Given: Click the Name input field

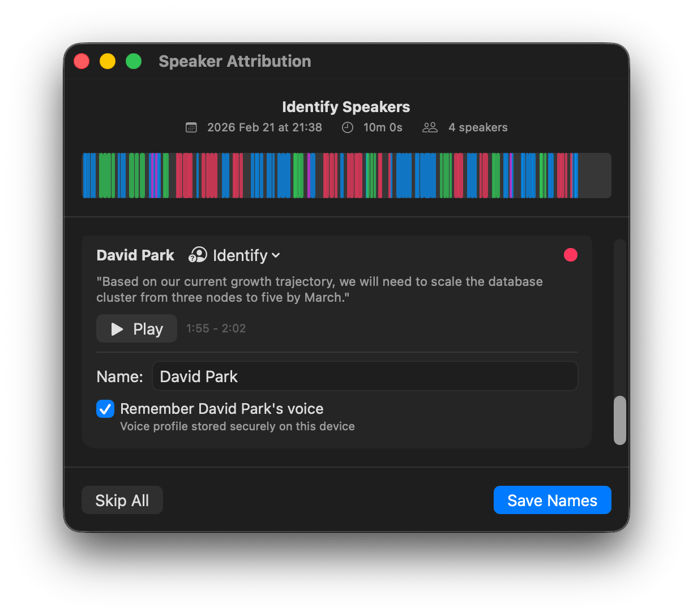Looking at the screenshot, I should point(365,375).
